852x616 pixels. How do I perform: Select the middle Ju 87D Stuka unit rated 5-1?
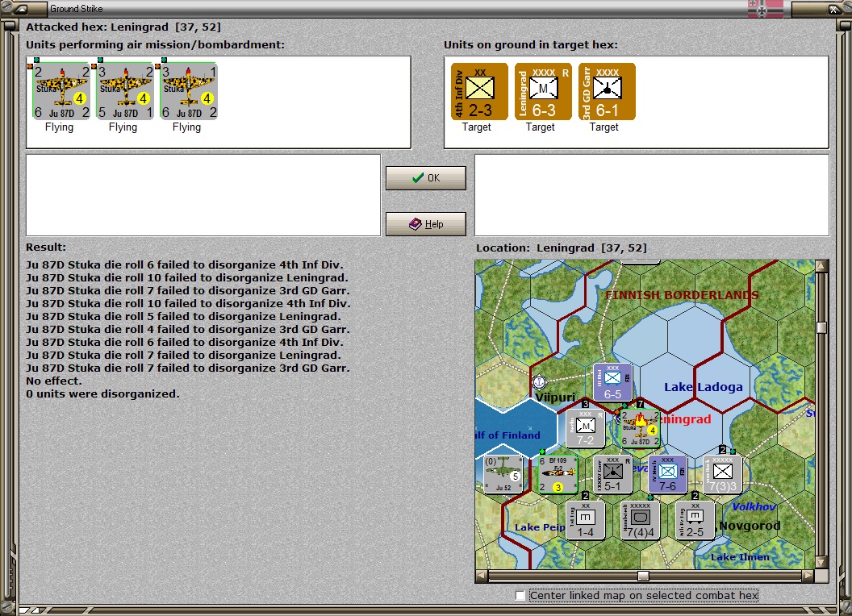pyautogui.click(x=124, y=91)
